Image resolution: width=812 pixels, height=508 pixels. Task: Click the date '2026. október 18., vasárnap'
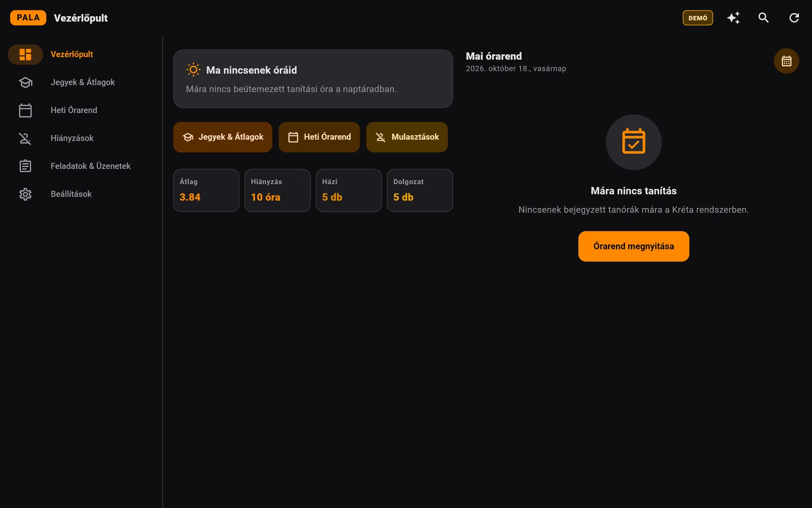(516, 69)
